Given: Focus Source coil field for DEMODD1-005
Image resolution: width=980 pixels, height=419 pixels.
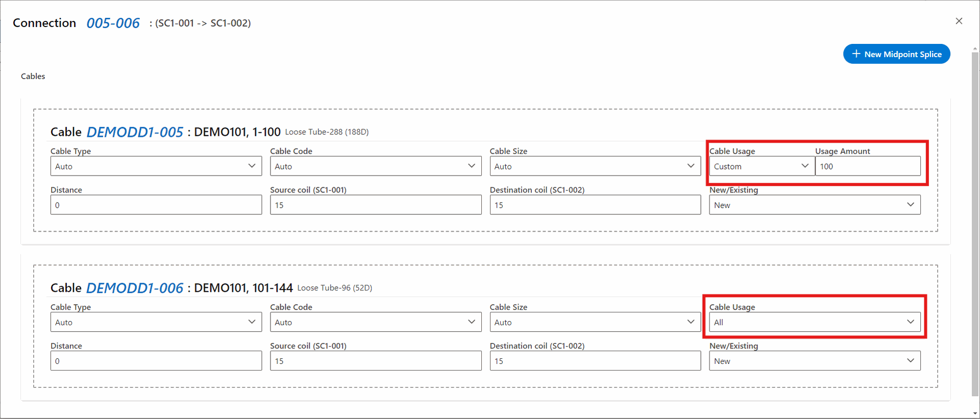Looking at the screenshot, I should (376, 205).
